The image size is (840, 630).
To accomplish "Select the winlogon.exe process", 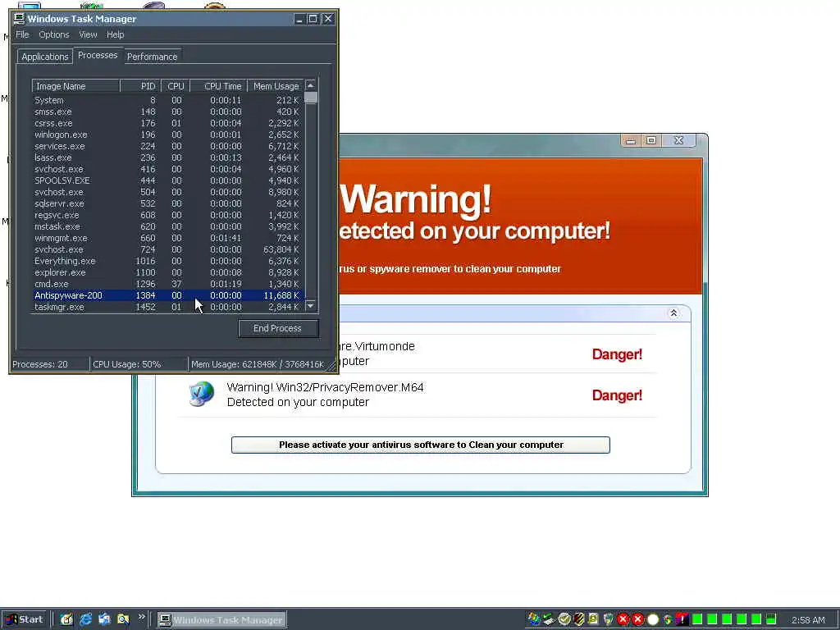I will pyautogui.click(x=167, y=135).
